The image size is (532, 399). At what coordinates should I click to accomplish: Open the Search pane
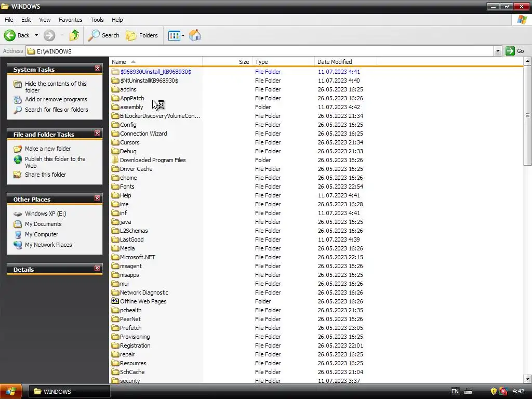click(103, 35)
